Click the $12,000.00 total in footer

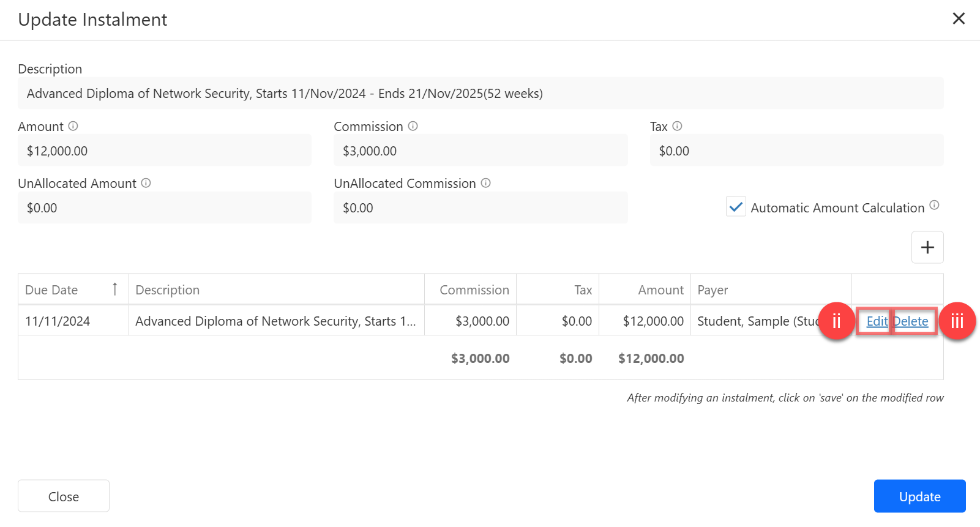point(651,358)
